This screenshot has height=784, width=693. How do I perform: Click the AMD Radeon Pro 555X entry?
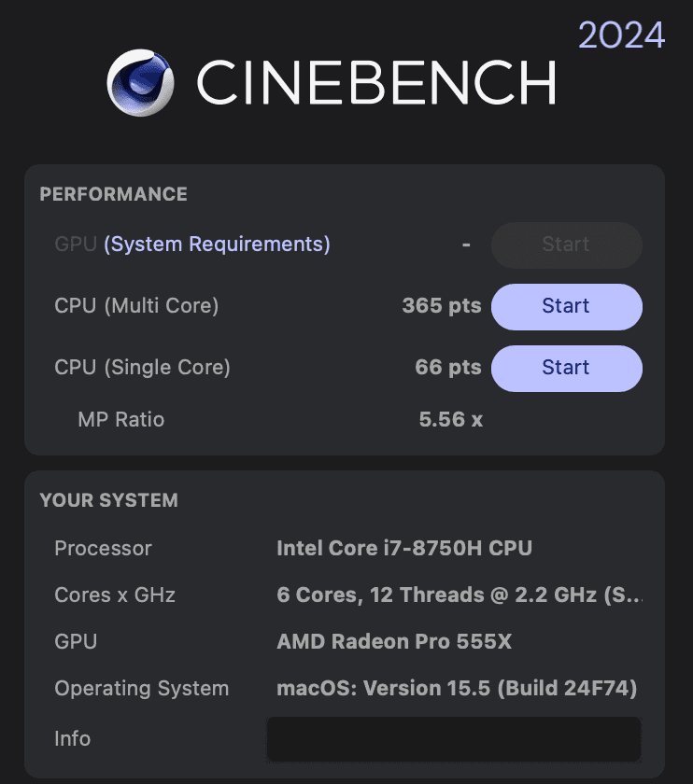click(x=394, y=642)
